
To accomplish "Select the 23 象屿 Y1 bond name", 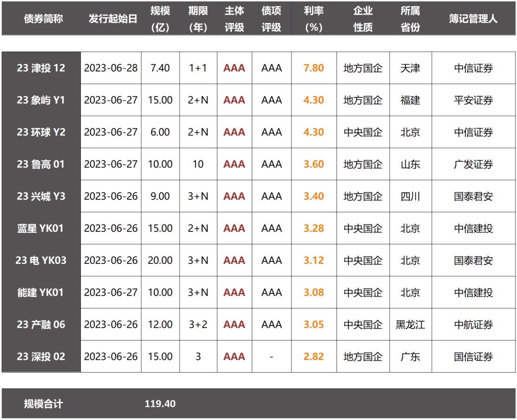I will tap(41, 100).
